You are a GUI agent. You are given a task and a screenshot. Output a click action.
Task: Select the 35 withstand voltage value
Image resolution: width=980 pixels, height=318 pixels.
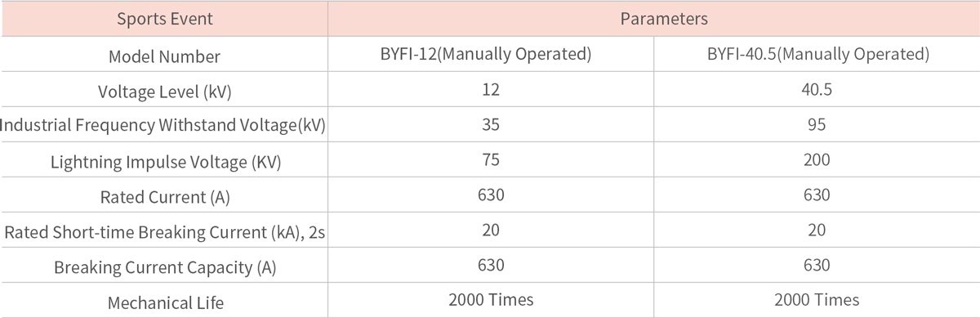[491, 125]
